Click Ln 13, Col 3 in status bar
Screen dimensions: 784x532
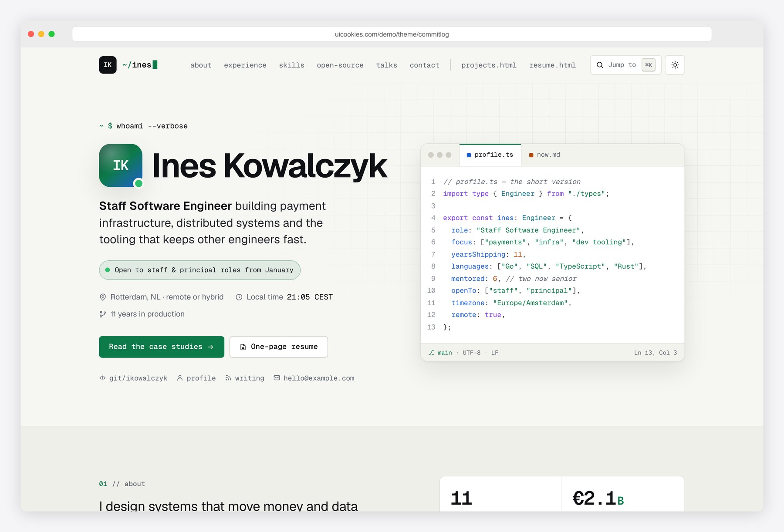tap(656, 353)
